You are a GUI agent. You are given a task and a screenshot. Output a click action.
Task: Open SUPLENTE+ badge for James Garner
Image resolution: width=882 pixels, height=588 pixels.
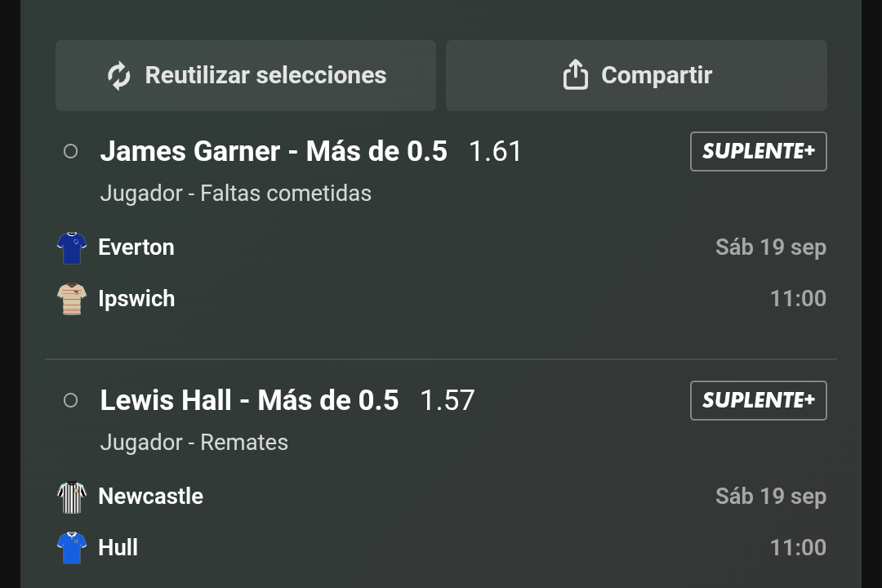coord(758,151)
